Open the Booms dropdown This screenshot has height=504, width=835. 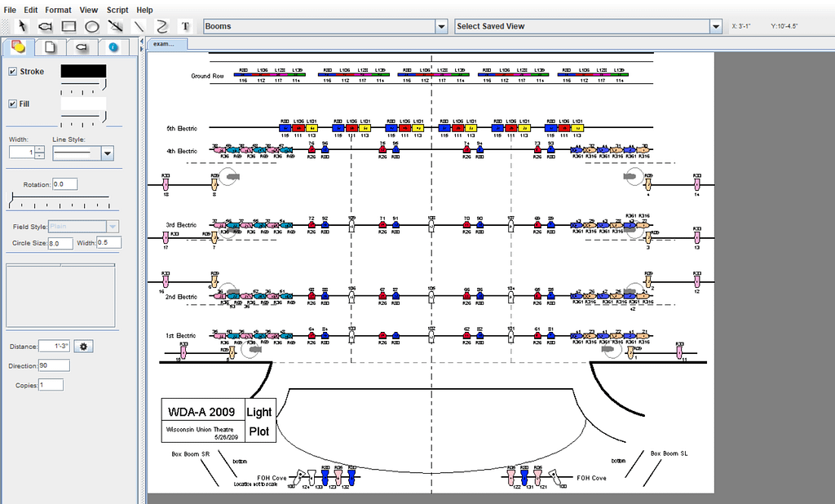[x=441, y=25]
